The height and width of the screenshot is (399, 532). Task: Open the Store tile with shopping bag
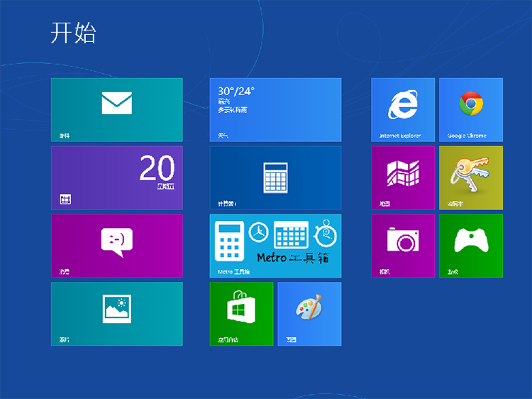pyautogui.click(x=242, y=314)
